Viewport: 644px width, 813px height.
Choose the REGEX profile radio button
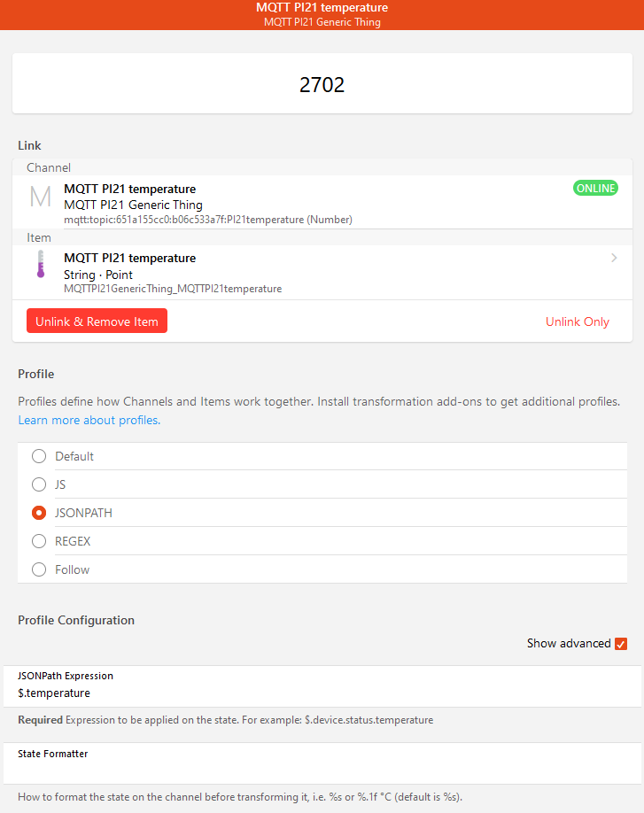39,541
